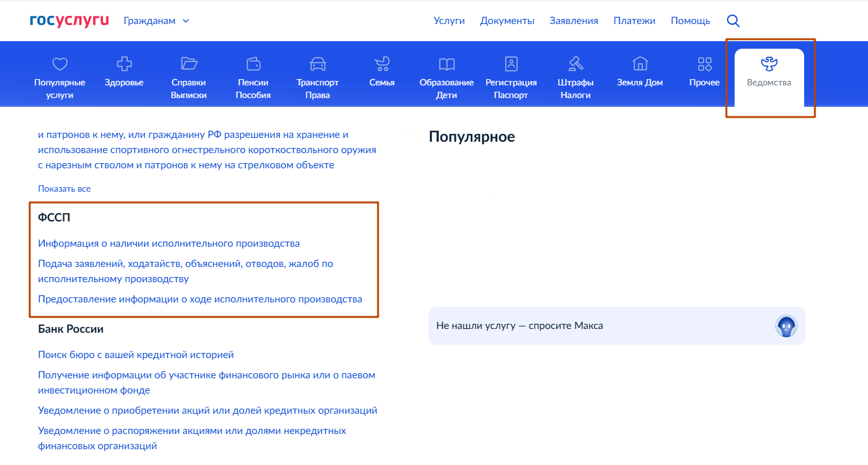The height and width of the screenshot is (465, 868).
Task: Open Уведомление о распоряжении акциями link
Action: pos(192,438)
